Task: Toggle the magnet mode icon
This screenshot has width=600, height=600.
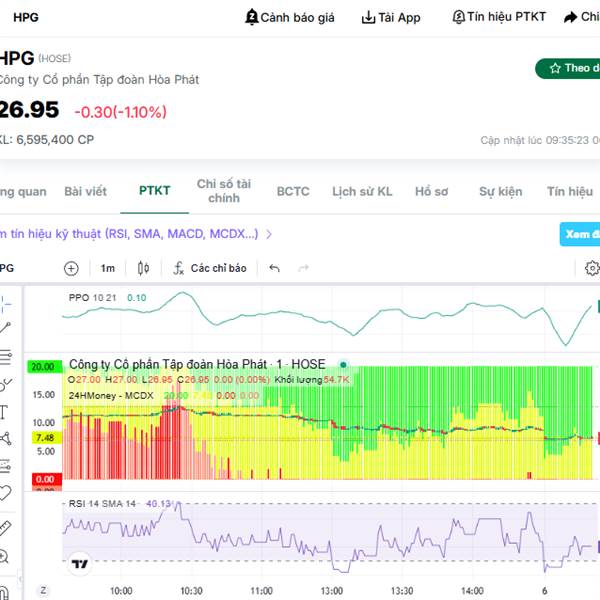Action: [4, 592]
